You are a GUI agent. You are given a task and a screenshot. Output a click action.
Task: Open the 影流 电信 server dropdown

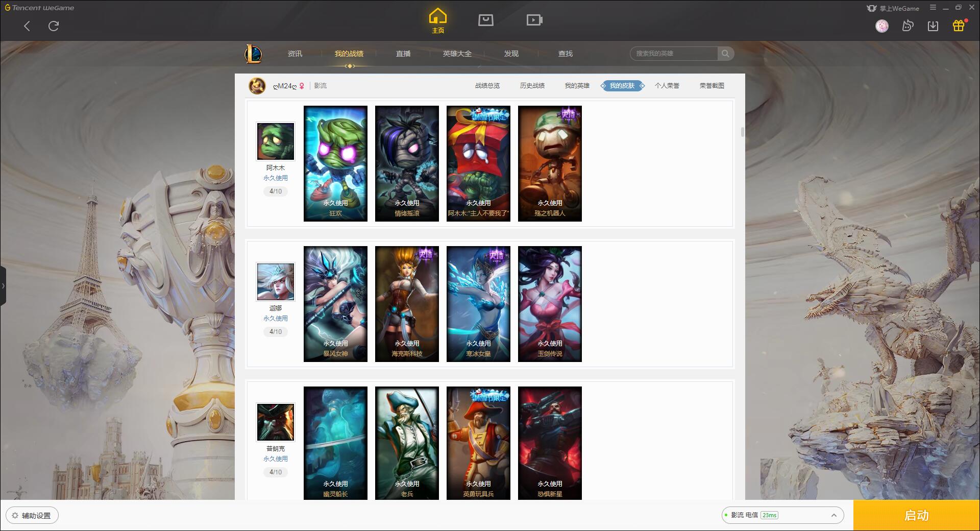tap(782, 515)
